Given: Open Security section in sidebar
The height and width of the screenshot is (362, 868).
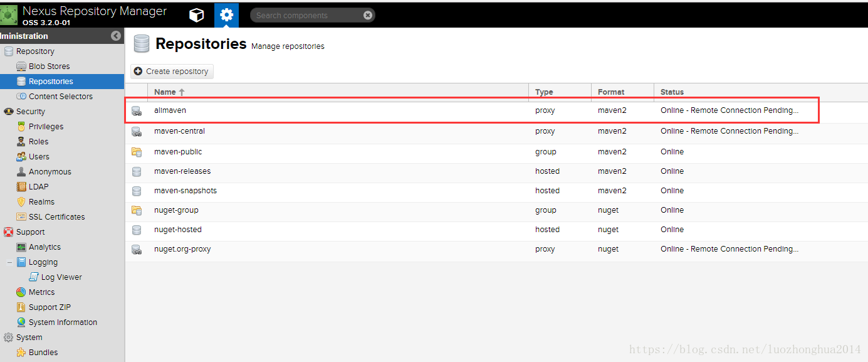Looking at the screenshot, I should (x=31, y=111).
